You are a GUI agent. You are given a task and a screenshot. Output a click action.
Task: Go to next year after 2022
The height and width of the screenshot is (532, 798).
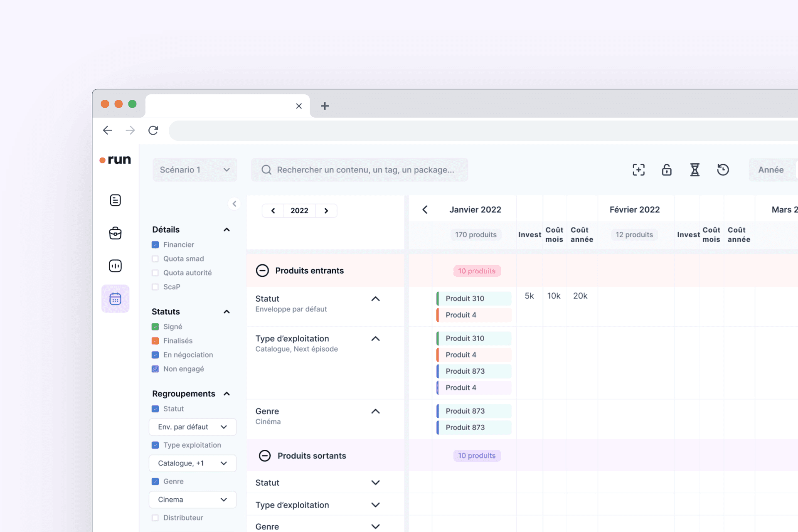point(326,211)
